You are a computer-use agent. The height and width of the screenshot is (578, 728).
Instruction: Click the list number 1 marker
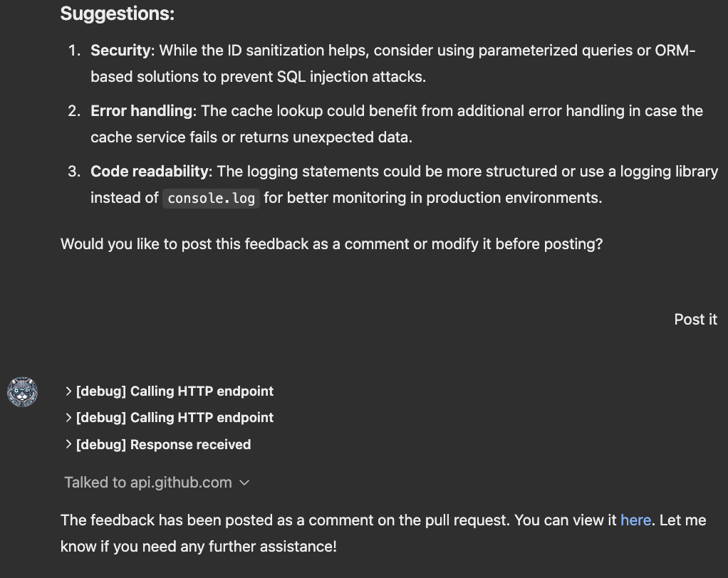74,51
